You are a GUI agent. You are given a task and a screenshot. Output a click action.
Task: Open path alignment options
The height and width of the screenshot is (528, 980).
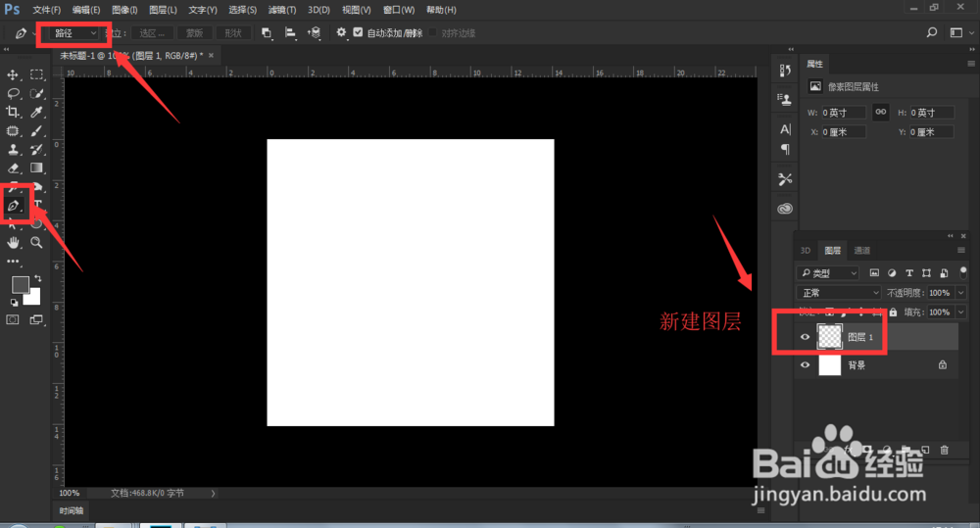tap(290, 33)
